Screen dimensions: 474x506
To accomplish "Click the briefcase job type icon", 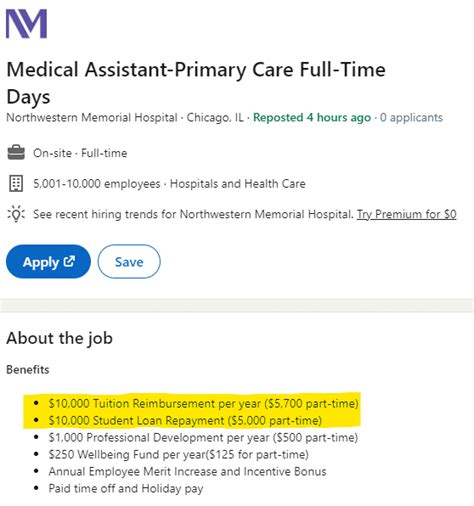I will (x=16, y=153).
